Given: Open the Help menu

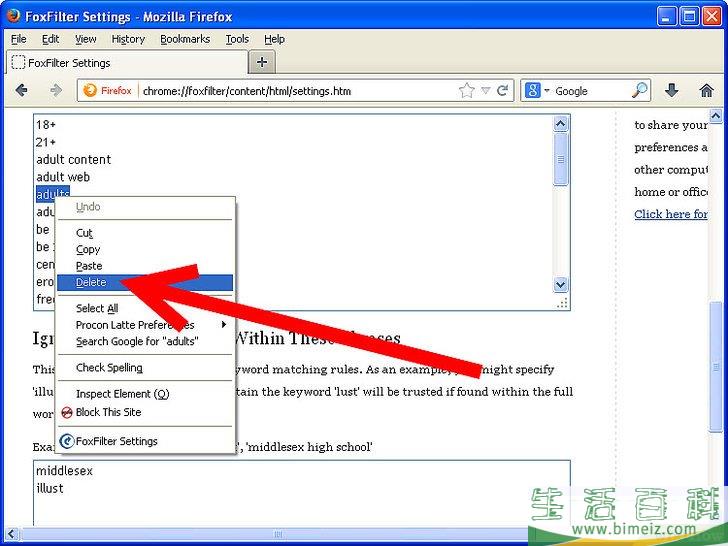Looking at the screenshot, I should (x=274, y=39).
